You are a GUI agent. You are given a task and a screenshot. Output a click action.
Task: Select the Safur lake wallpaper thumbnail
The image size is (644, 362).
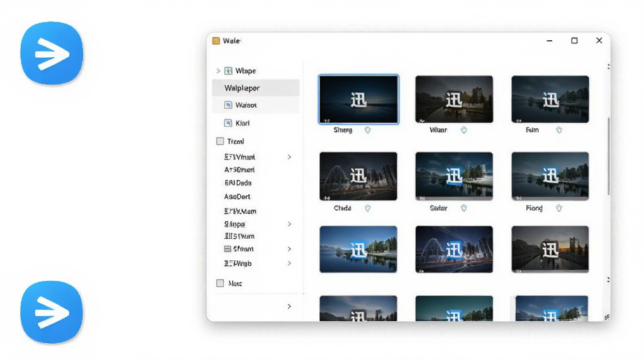[x=454, y=176]
